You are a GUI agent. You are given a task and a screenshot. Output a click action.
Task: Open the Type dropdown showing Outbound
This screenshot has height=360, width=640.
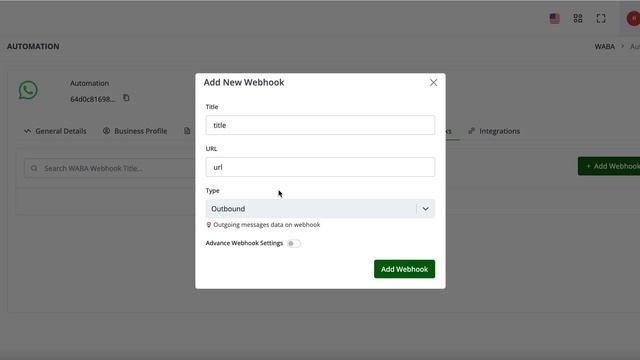(320, 209)
